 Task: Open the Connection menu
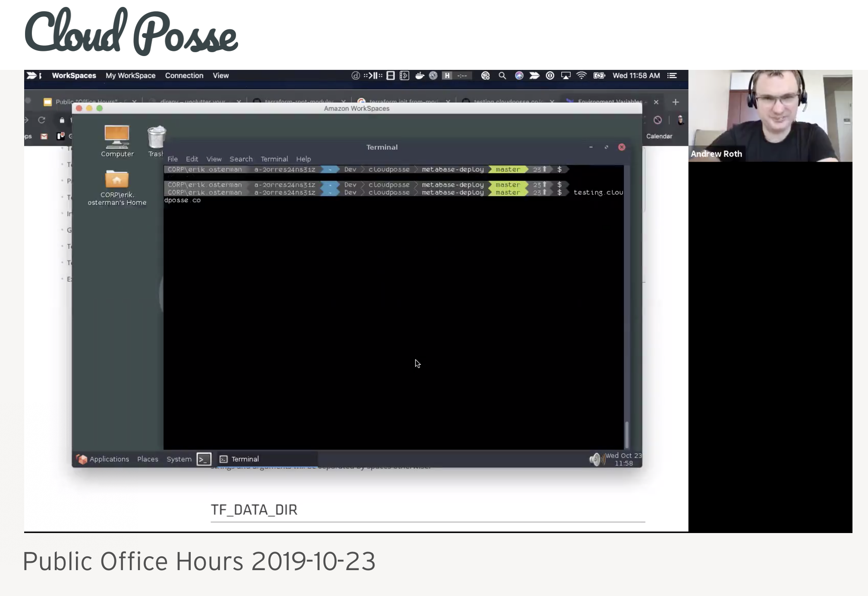184,75
